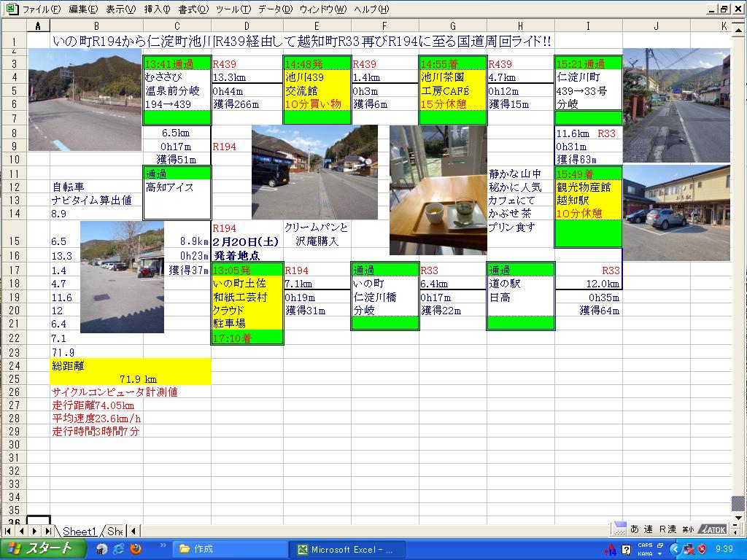Open Firefox from the quick launch bar

tap(135, 549)
